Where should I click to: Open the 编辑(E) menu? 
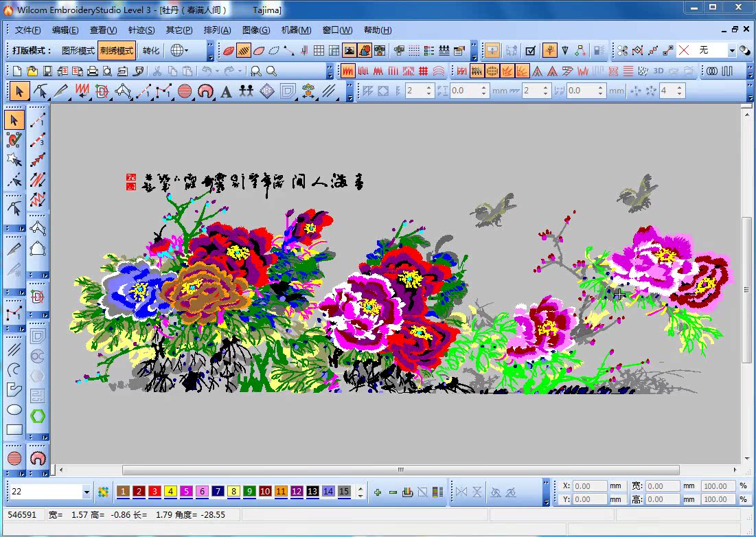65,30
